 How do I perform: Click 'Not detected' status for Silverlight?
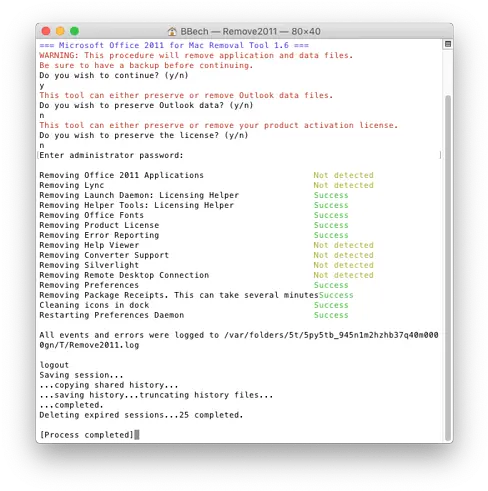343,265
